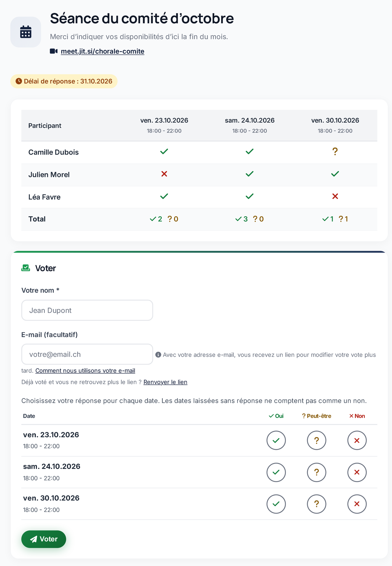Click Julien Morel's check mark for sam. 24.10.2026

[x=249, y=174]
